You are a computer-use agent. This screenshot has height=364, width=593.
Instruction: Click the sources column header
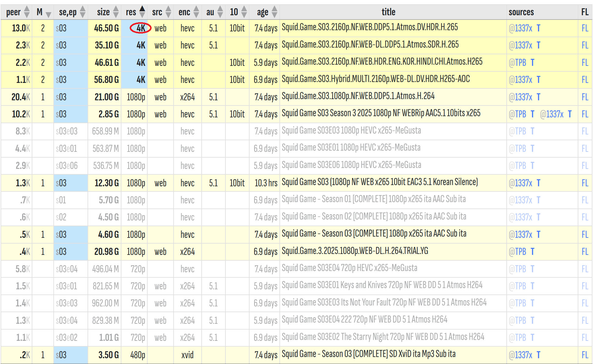(521, 12)
